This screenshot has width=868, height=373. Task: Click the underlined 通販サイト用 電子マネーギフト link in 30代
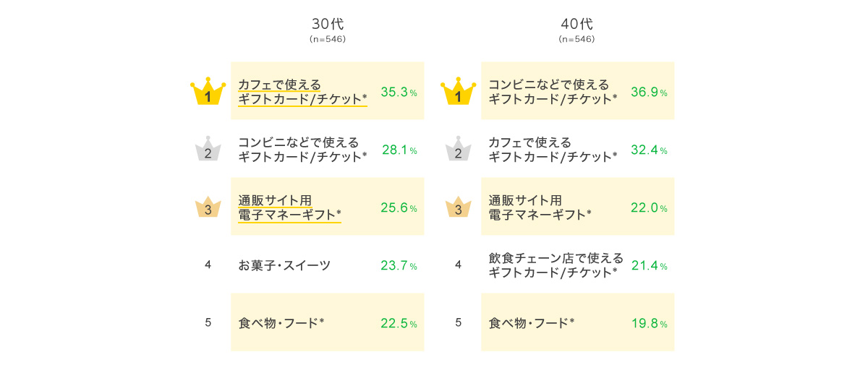[x=289, y=207]
